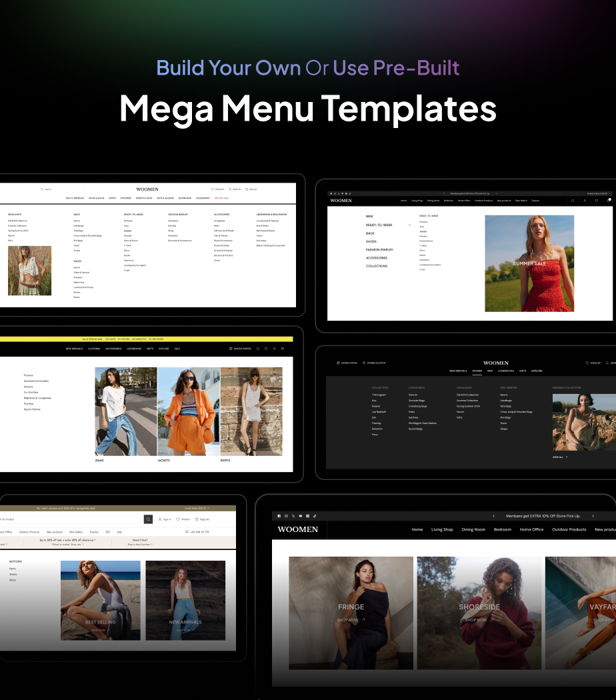This screenshot has width=616, height=700.
Task: Click the YouTube icon above the large WOOMEN logo
Action: 301,516
